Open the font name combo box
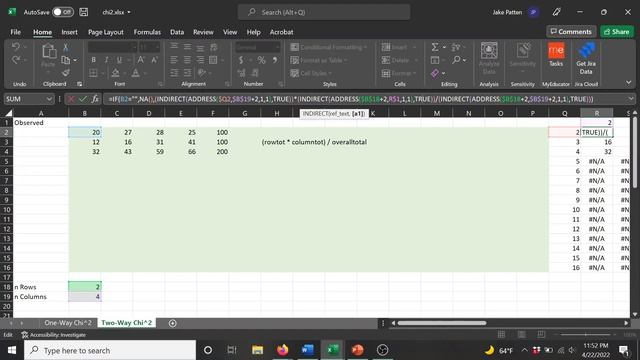640x360 pixels. [x=112, y=47]
